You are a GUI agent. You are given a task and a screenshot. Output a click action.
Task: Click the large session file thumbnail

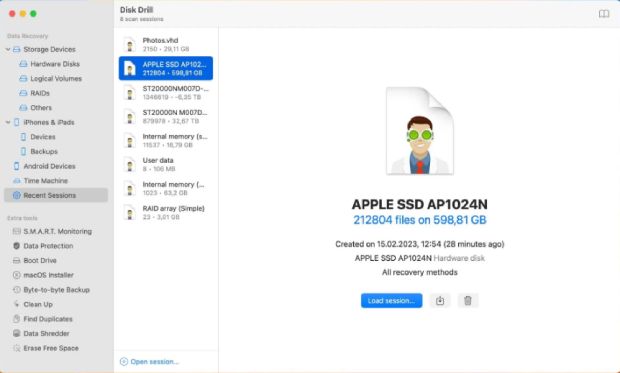click(x=420, y=131)
